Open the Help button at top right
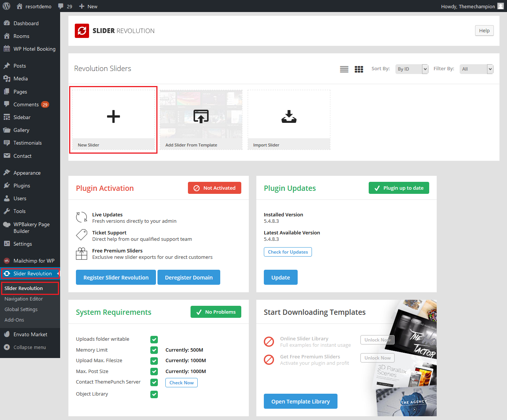 tap(484, 31)
